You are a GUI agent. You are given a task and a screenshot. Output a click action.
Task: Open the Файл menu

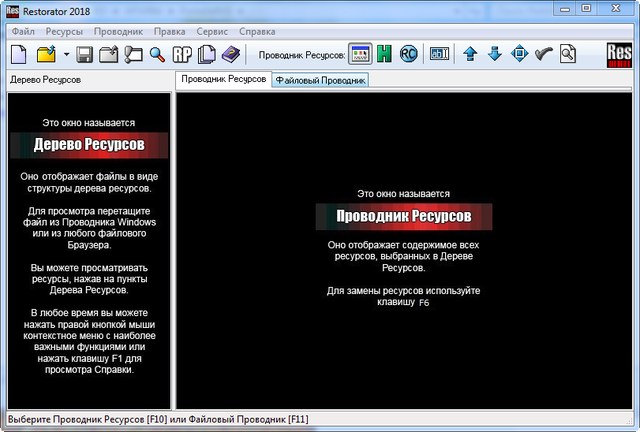click(22, 32)
